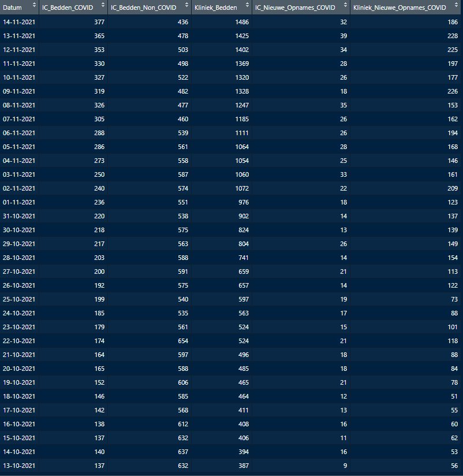Select date cell 27-10-2021
This screenshot has width=463, height=476.
pyautogui.click(x=19, y=272)
